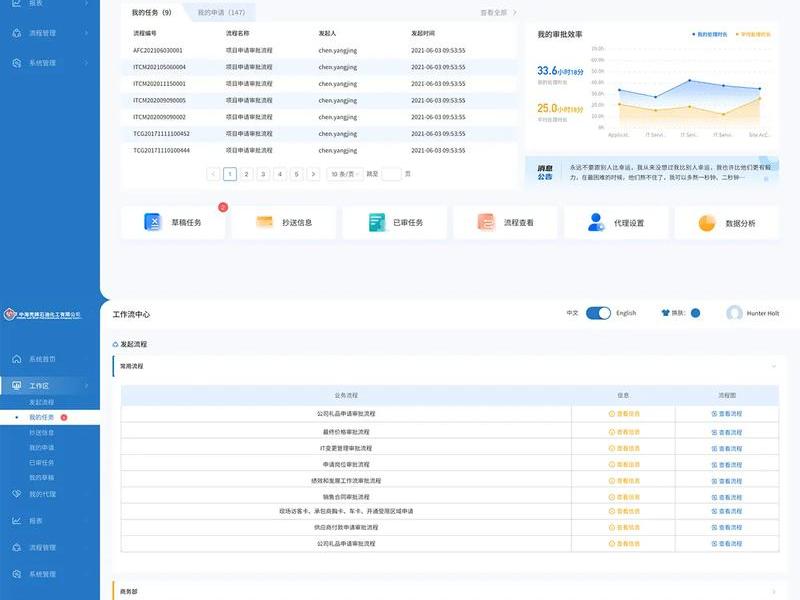800x600 pixels.
Task: Select 我的申请 in the sidebar submenu
Action: pyautogui.click(x=41, y=447)
